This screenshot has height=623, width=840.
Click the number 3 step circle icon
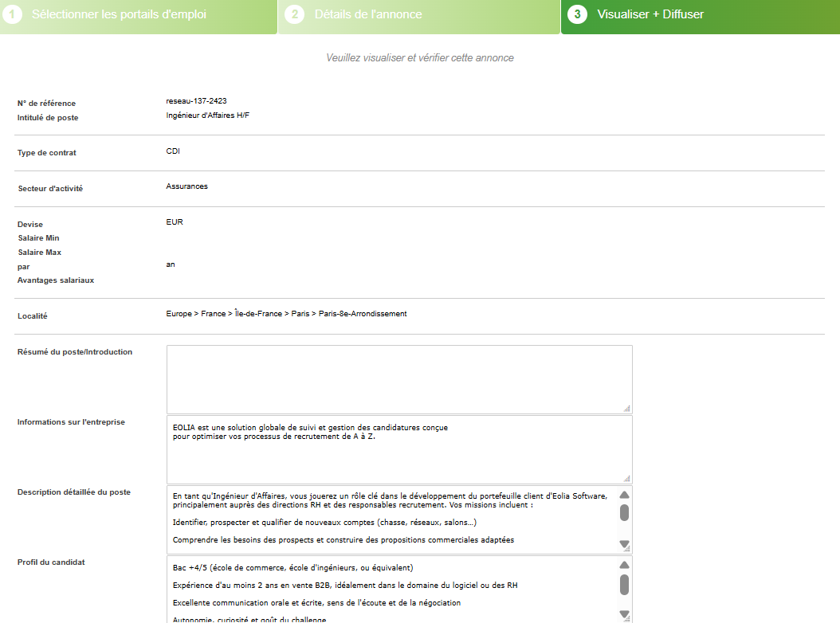pyautogui.click(x=577, y=14)
